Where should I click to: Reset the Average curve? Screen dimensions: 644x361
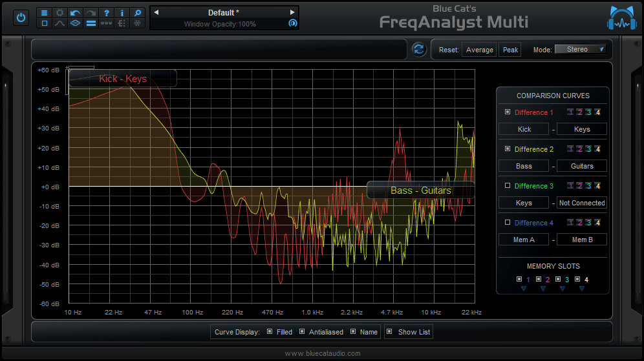tap(479, 50)
